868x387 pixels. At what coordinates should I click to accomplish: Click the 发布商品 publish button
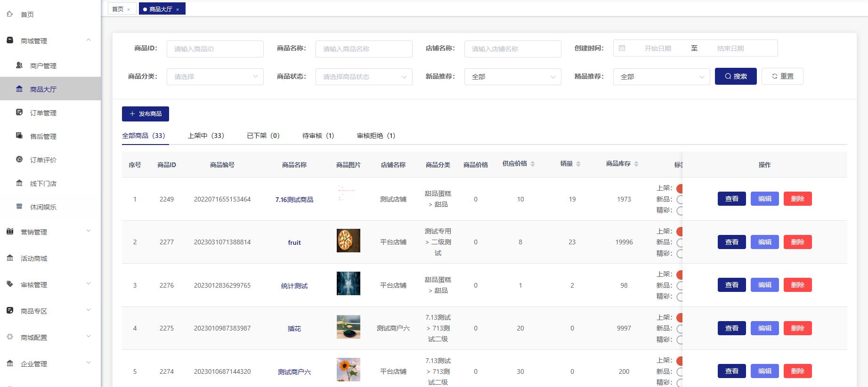click(146, 114)
